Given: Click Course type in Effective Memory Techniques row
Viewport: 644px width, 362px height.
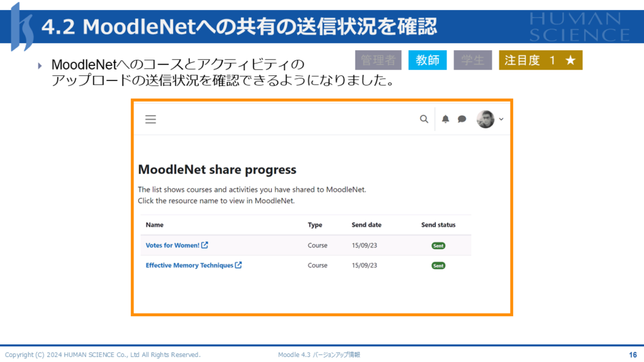Looking at the screenshot, I should coord(318,265).
